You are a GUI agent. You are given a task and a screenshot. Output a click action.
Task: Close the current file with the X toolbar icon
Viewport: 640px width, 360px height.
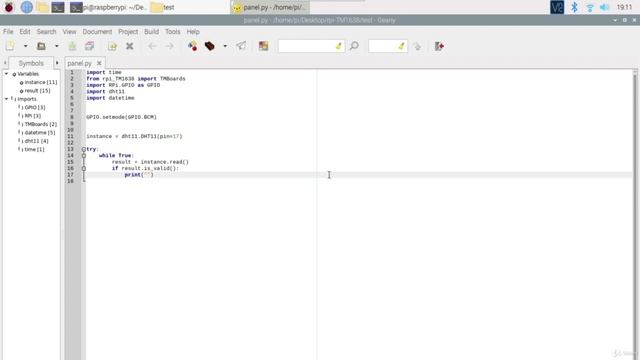[x=129, y=46]
